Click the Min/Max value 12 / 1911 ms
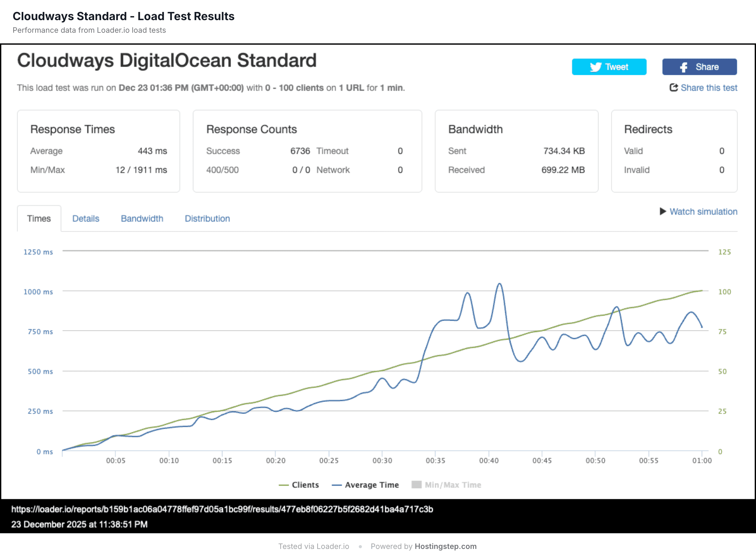Viewport: 756px width, 559px height. 141,170
